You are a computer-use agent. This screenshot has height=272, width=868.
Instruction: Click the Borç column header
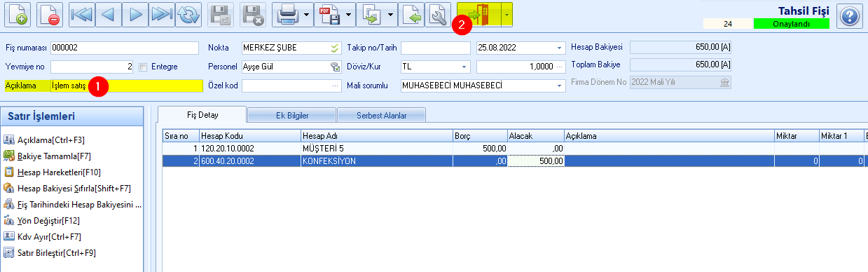pyautogui.click(x=480, y=135)
